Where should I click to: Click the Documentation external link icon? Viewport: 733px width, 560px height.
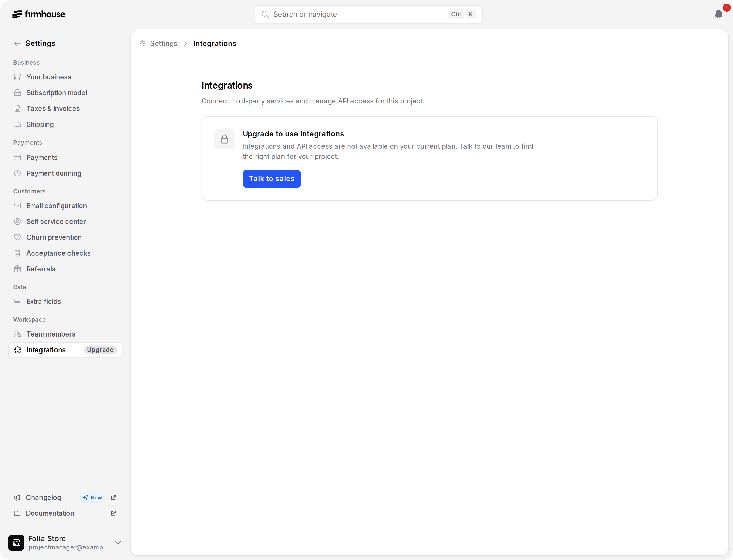click(x=113, y=513)
